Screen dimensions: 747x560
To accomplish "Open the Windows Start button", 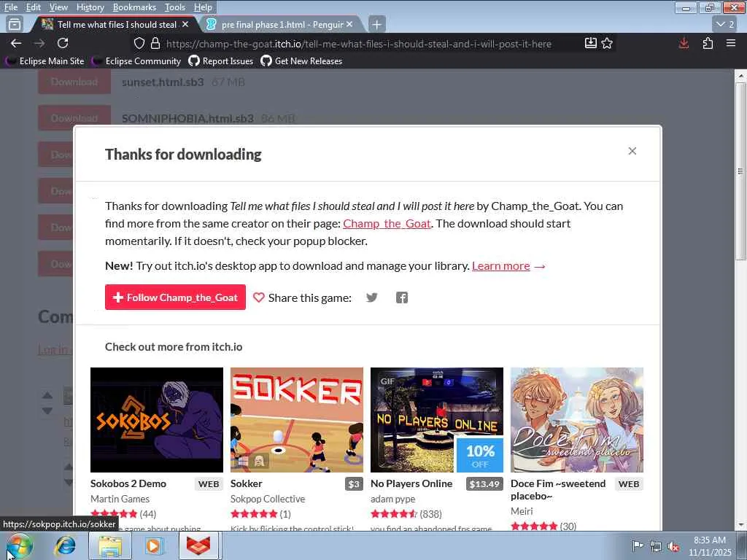I will (x=20, y=545).
